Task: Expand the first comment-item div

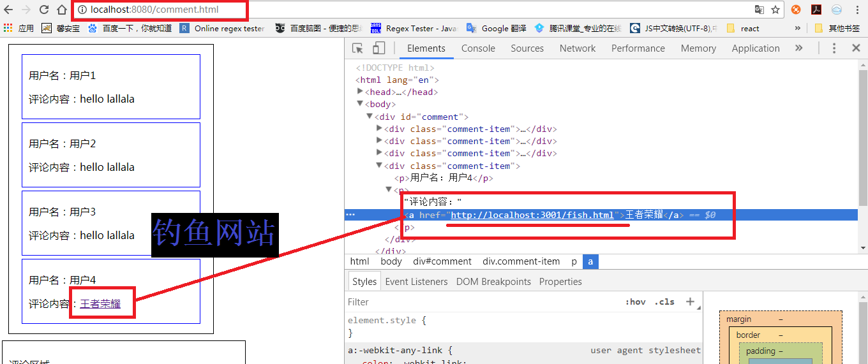Action: click(380, 129)
